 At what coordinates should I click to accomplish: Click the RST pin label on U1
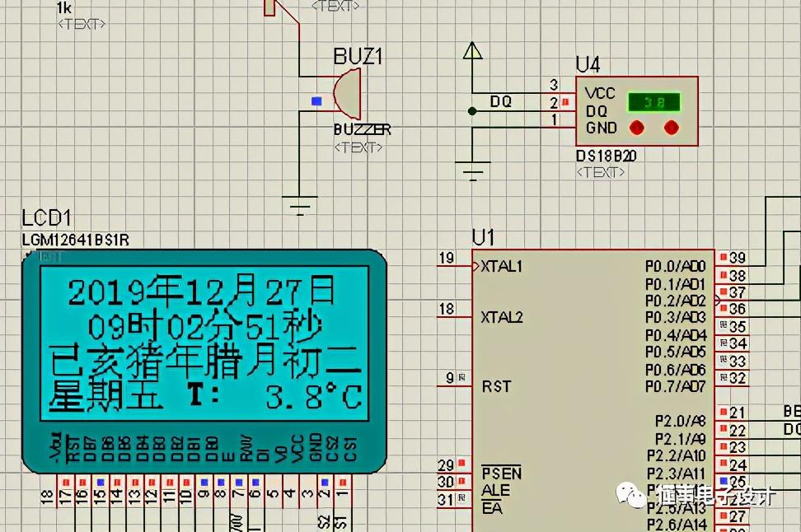point(497,386)
